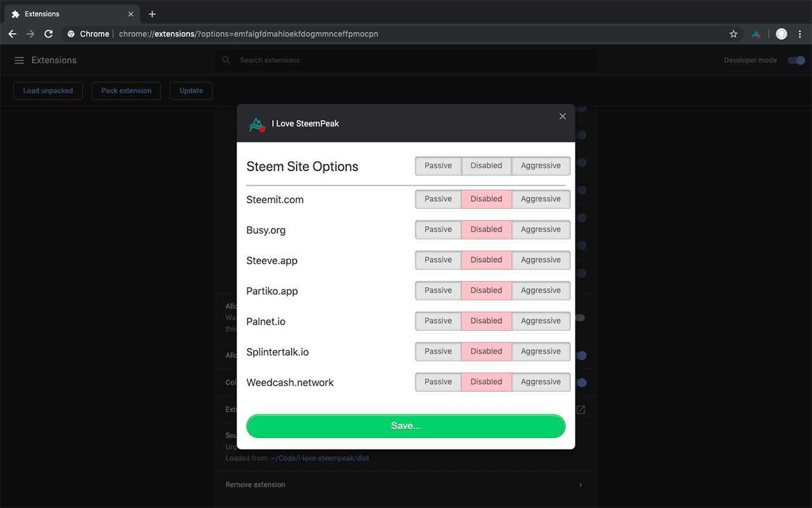Select Disabled for Partiko.app
812x508 pixels.
(487, 290)
